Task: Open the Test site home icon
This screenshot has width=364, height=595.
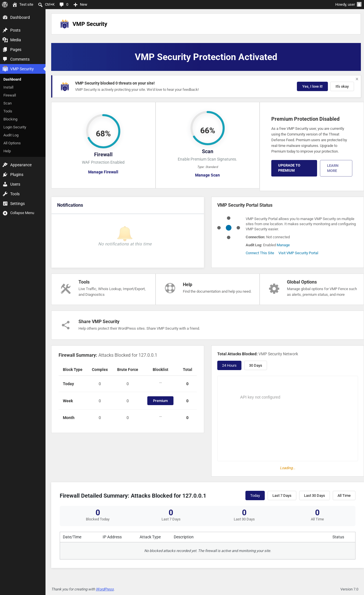Action: coord(15,5)
